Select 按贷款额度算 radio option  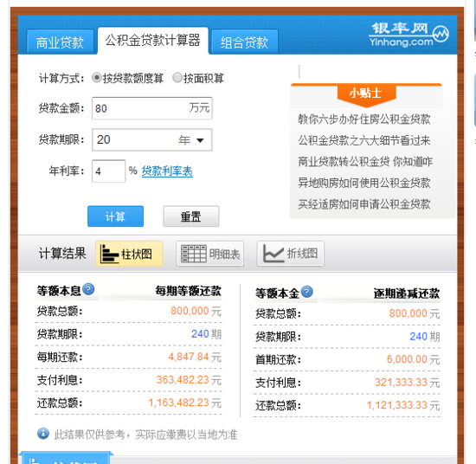coord(97,78)
